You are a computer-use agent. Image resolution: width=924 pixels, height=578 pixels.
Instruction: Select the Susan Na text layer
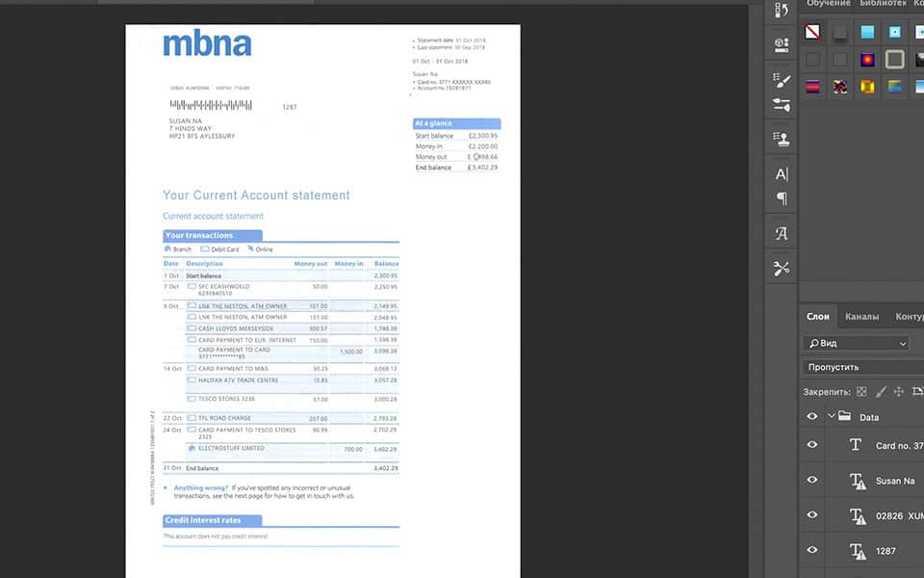[894, 482]
